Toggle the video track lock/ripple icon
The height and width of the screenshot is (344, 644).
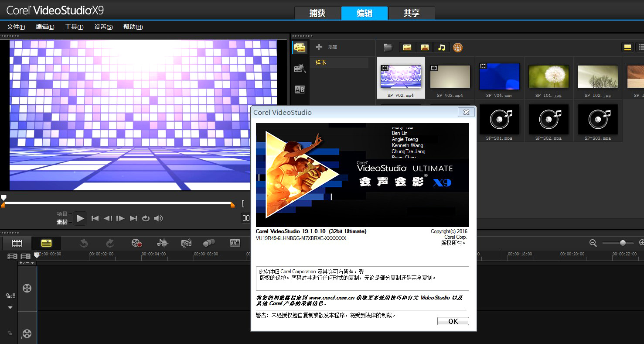(x=10, y=296)
